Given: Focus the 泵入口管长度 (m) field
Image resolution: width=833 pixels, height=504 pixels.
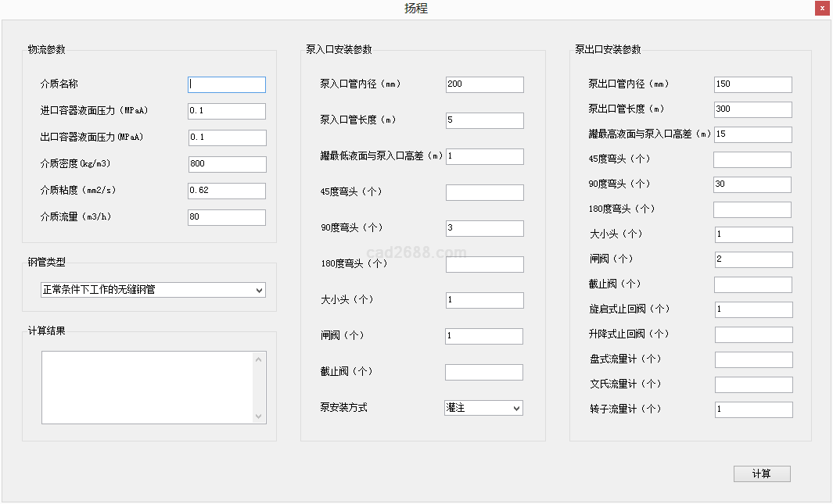Looking at the screenshot, I should click(x=484, y=120).
